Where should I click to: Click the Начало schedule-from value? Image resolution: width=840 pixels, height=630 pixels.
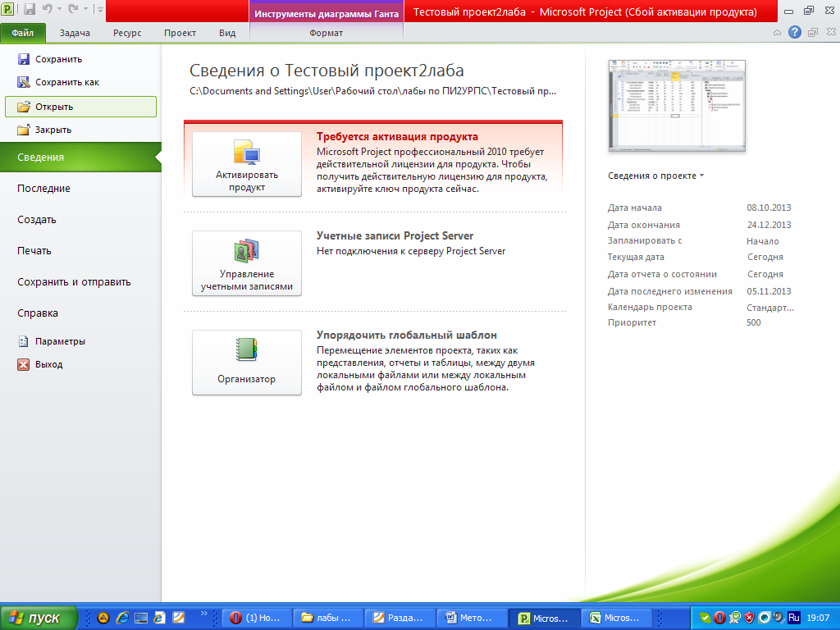pyautogui.click(x=763, y=242)
